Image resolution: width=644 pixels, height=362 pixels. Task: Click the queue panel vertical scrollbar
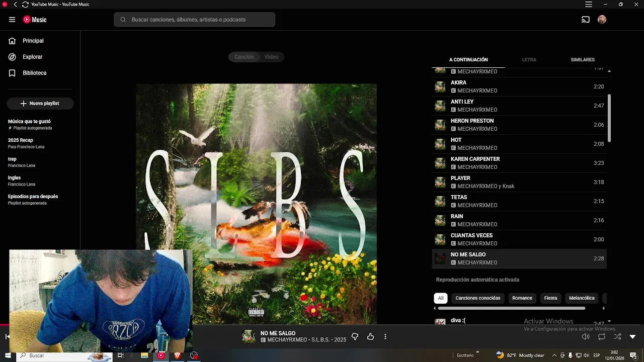pyautogui.click(x=609, y=118)
